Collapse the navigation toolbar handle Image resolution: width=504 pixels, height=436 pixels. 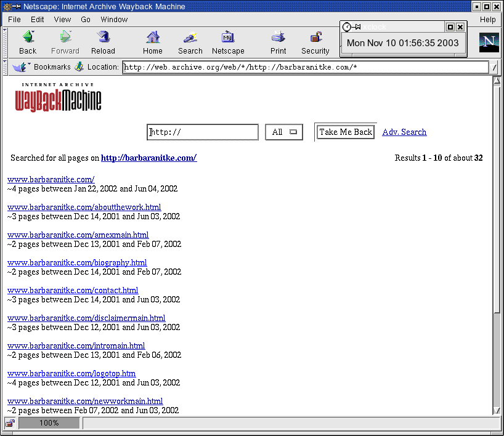coord(5,42)
